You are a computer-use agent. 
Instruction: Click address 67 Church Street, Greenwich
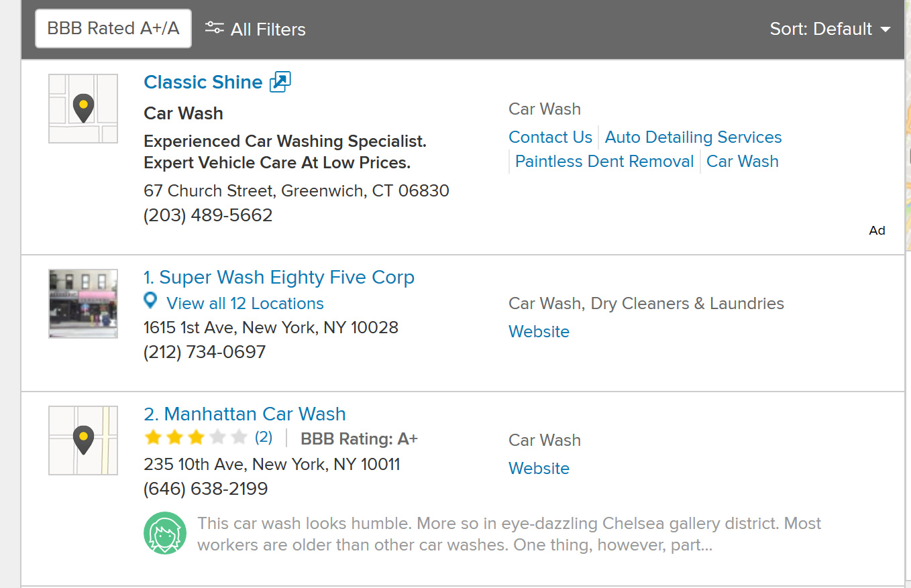click(x=297, y=191)
